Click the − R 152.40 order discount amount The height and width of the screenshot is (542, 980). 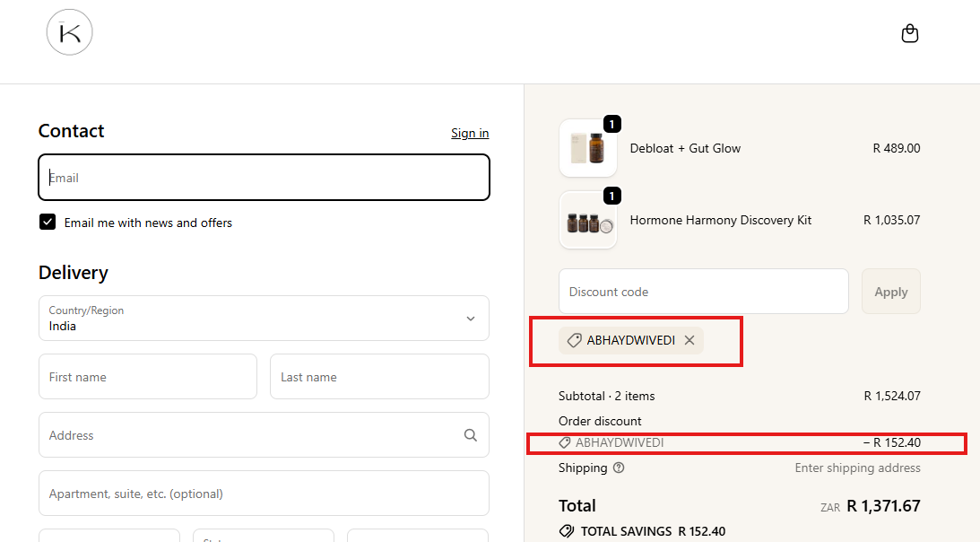[892, 442]
